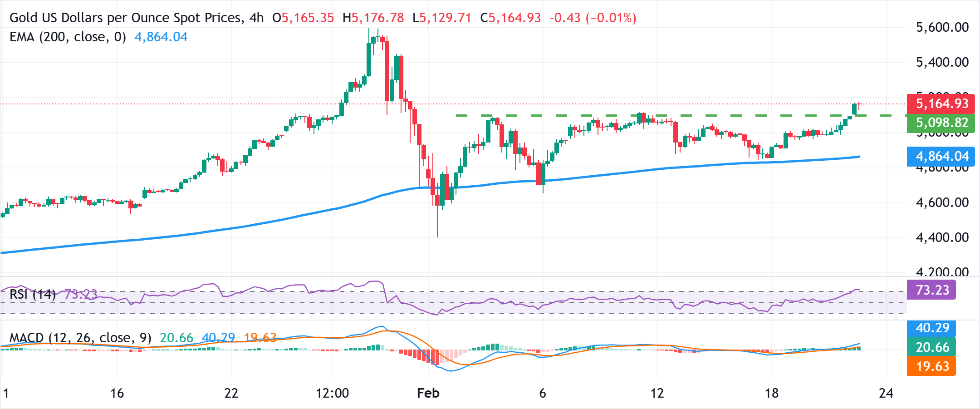Click the blue EMA value 4,864.04 in legend
Screen dimensions: 980x409
161,37
